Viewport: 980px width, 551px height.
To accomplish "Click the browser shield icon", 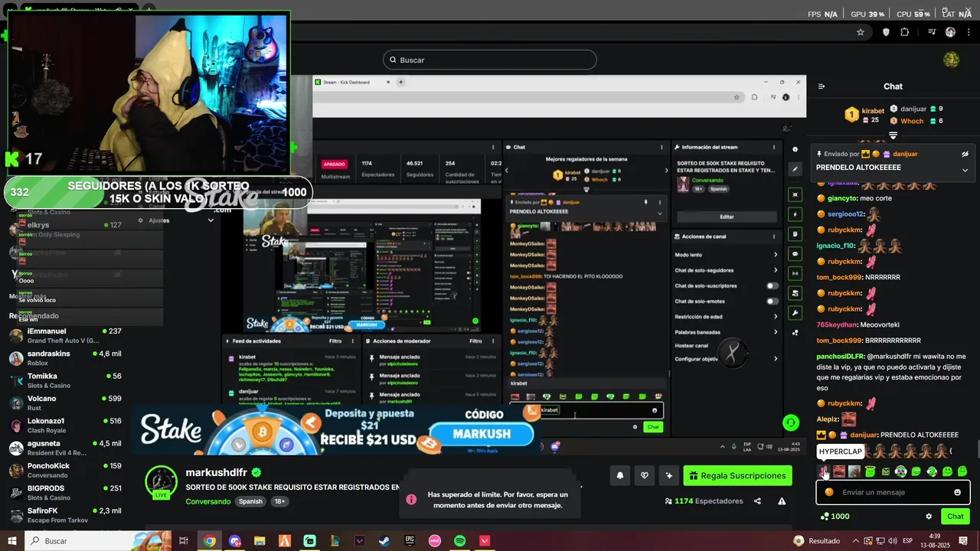I will pyautogui.click(x=887, y=32).
